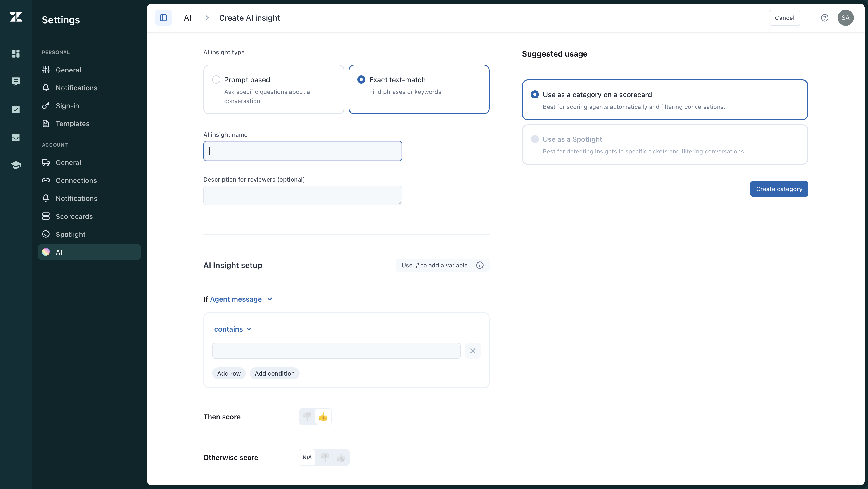The height and width of the screenshot is (489, 868).
Task: Open the help question mark icon
Action: (825, 18)
